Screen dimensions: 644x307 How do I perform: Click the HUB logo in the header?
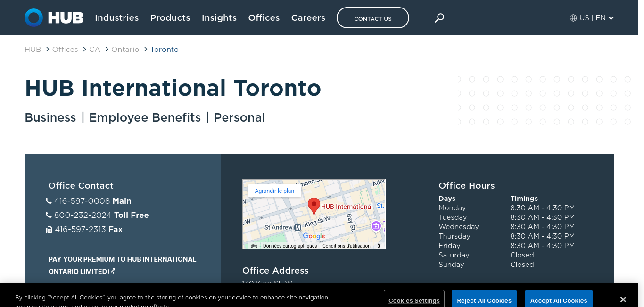54,18
